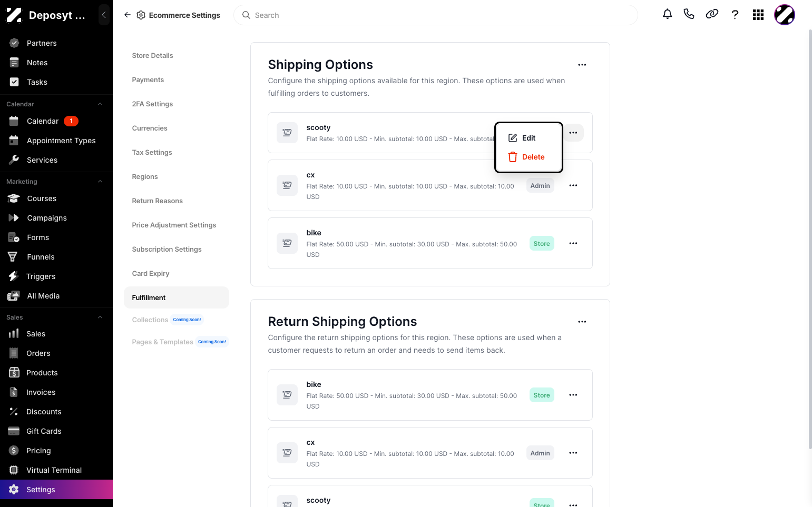This screenshot has height=507, width=812.
Task: Switch to the Store Details settings tab
Action: coord(152,56)
